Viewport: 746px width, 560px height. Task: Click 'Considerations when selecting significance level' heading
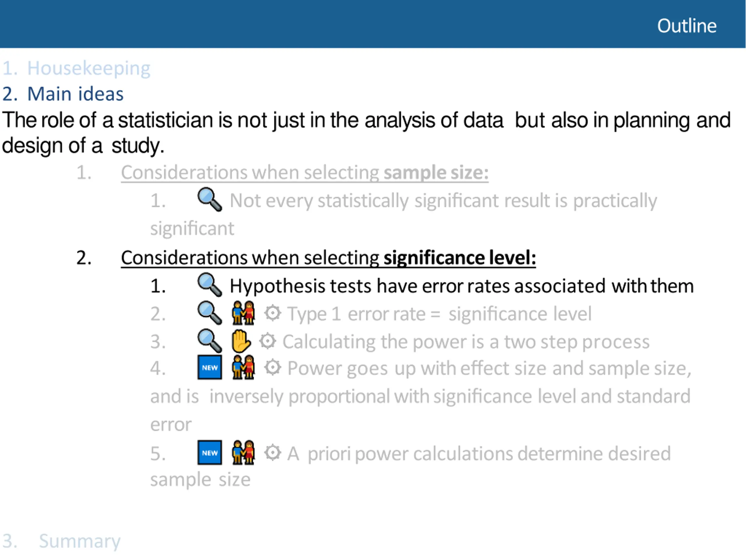click(328, 258)
